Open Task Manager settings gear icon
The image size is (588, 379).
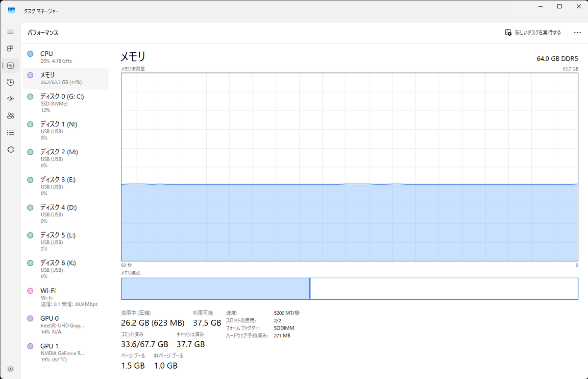pos(10,369)
